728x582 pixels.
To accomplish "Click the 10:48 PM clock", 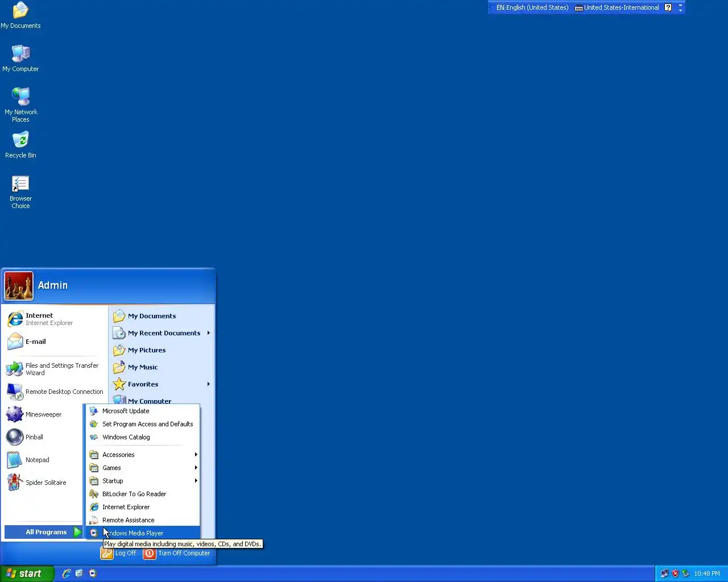I will click(x=707, y=573).
